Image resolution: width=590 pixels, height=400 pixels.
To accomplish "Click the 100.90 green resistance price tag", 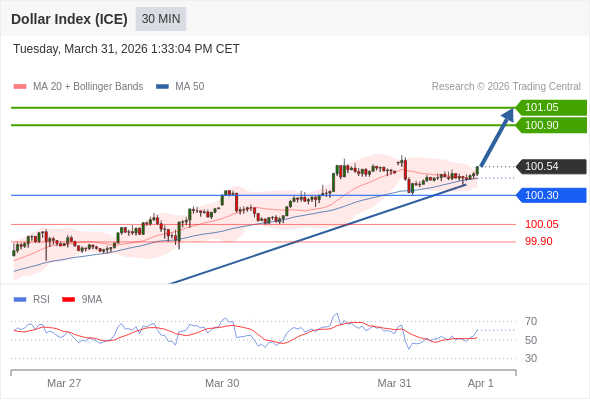I will (x=551, y=125).
